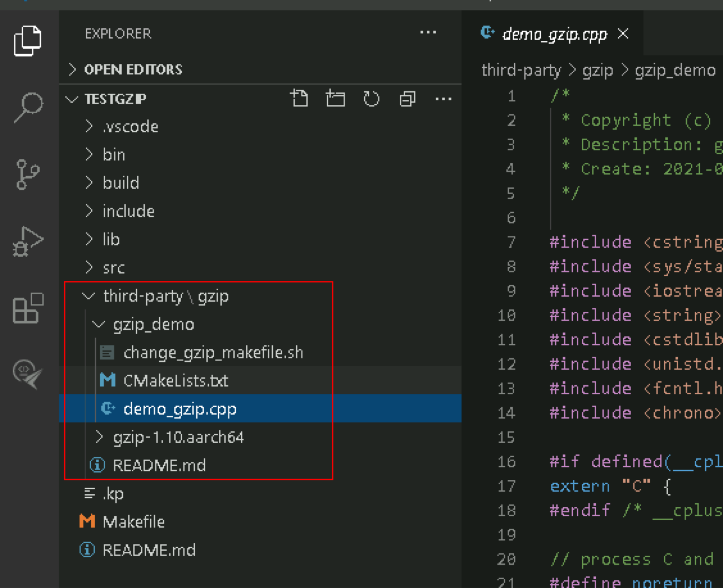723x588 pixels.
Task: Click line number 7 in editor gutter
Action: 511,242
